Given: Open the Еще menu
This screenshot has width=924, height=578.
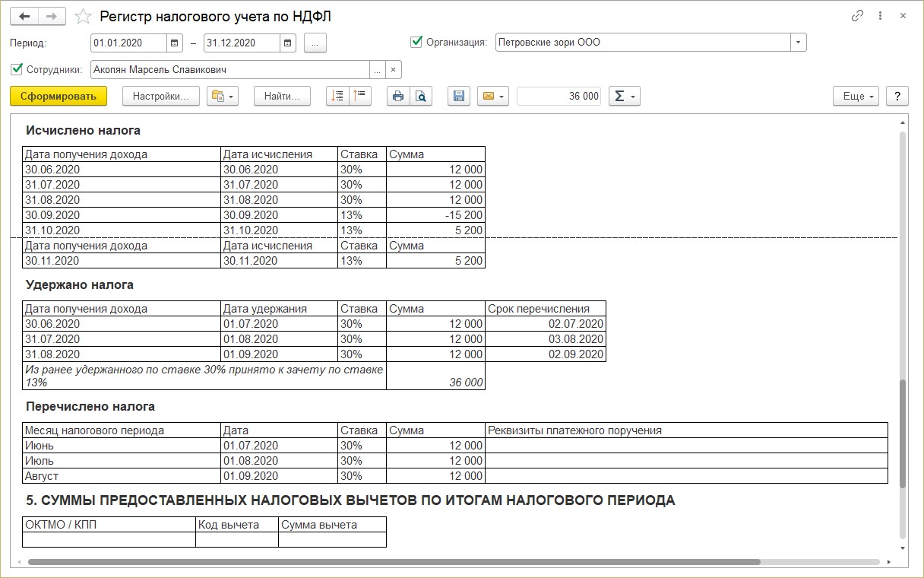Looking at the screenshot, I should [856, 96].
